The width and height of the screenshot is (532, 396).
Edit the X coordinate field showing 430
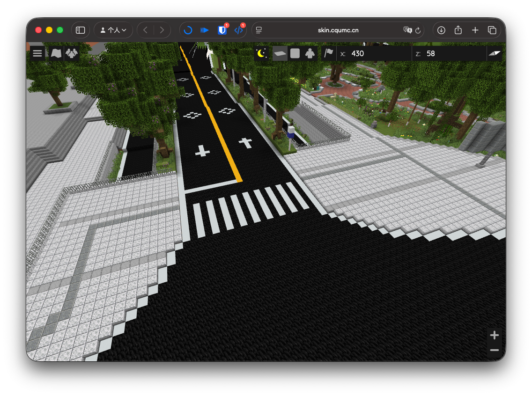pyautogui.click(x=374, y=53)
